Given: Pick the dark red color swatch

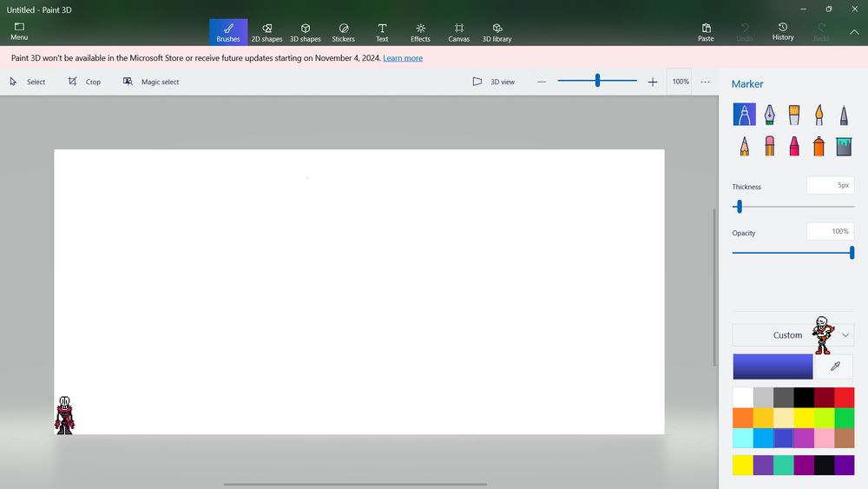Looking at the screenshot, I should pyautogui.click(x=825, y=397).
